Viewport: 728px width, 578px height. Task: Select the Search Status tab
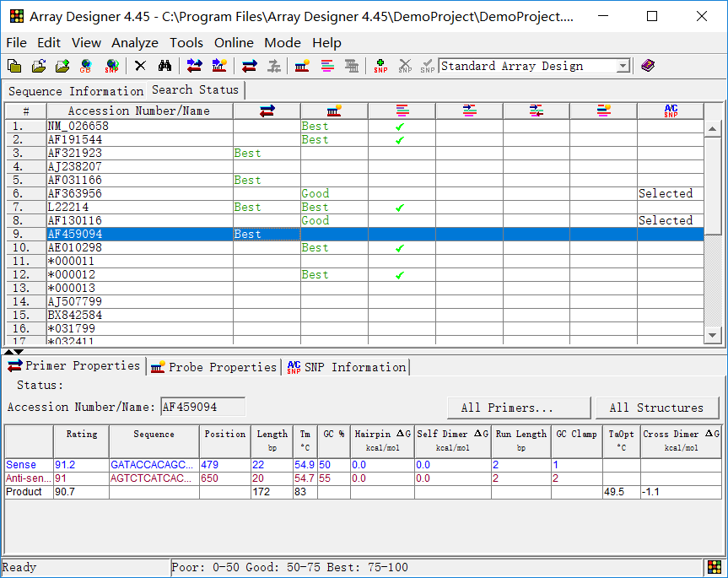coord(196,89)
